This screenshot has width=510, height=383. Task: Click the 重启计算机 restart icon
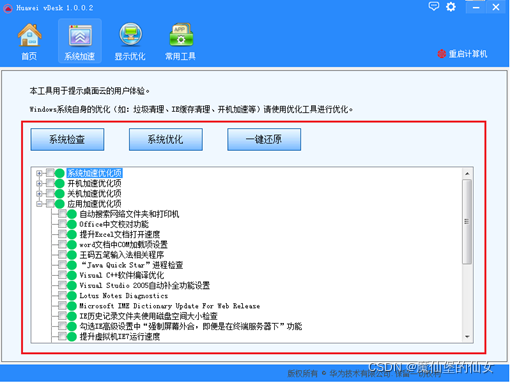[442, 54]
